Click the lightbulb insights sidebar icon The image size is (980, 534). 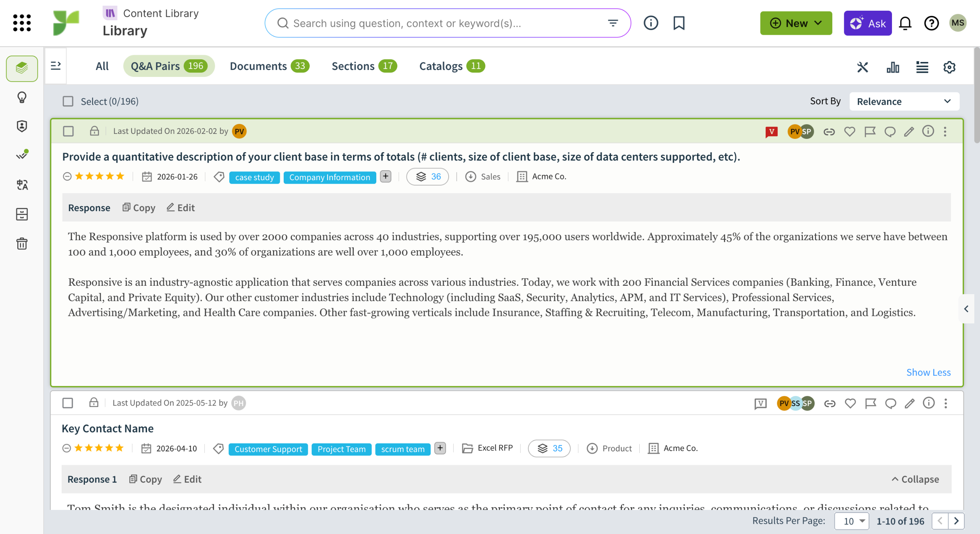point(22,98)
